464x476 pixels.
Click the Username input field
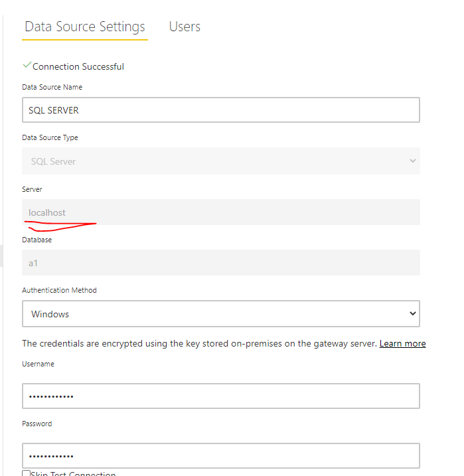tap(221, 396)
